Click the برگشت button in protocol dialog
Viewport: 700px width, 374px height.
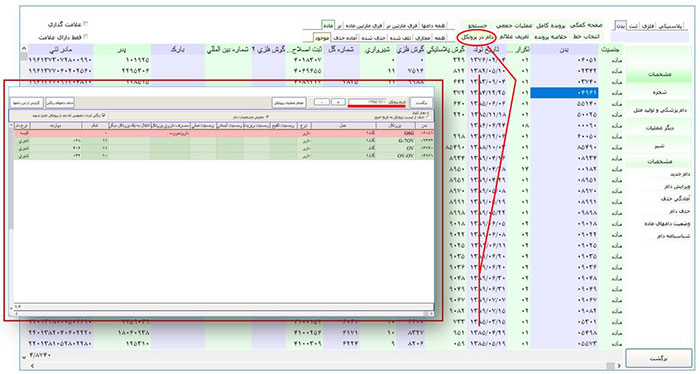(421, 103)
